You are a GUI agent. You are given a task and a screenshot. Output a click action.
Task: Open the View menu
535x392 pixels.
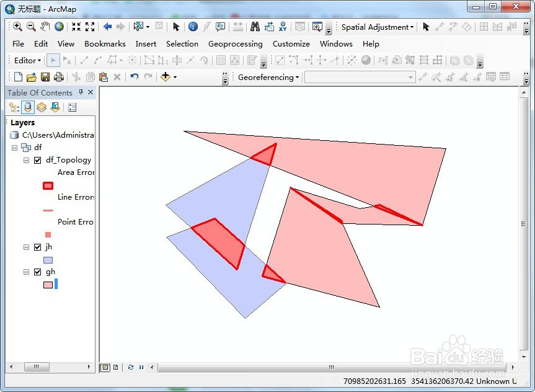66,43
